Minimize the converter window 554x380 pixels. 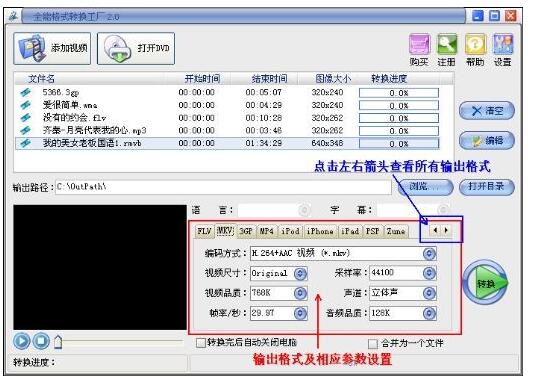point(478,16)
